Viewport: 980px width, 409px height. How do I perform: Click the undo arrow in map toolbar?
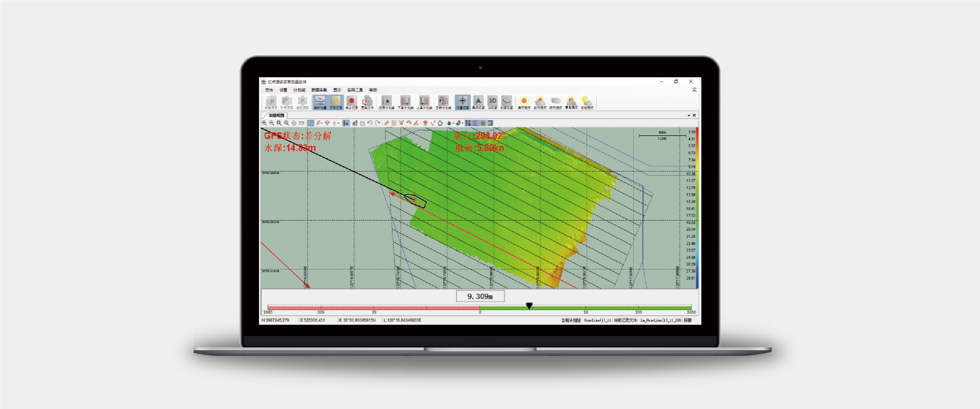pyautogui.click(x=370, y=123)
